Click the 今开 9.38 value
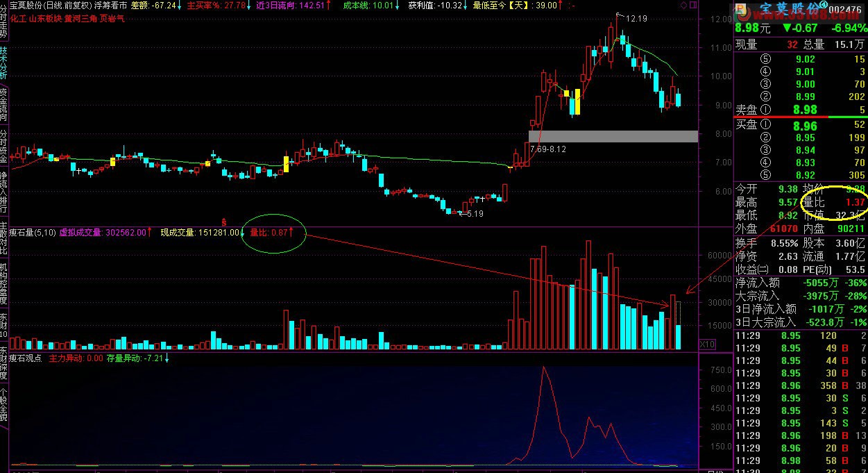This screenshot has height=473, width=868. coord(788,189)
